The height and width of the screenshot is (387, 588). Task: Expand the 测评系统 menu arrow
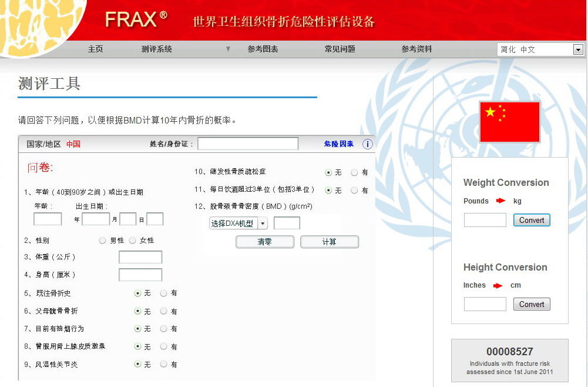tap(228, 49)
